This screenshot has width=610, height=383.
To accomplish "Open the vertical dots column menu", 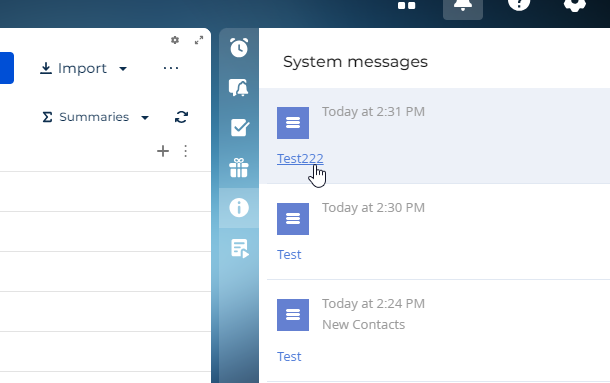I will pos(186,151).
